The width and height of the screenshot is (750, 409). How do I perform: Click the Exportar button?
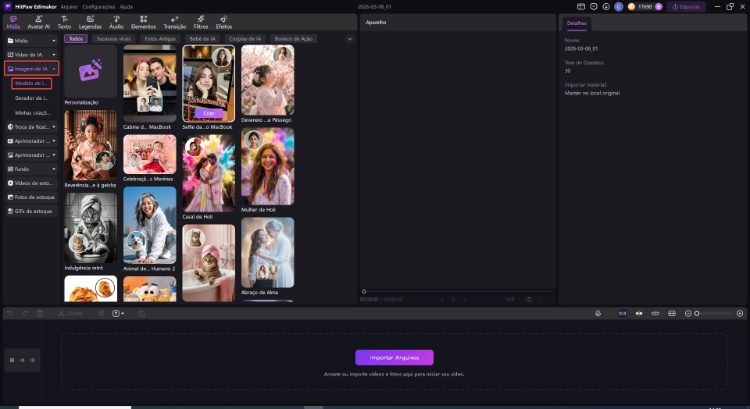(686, 7)
